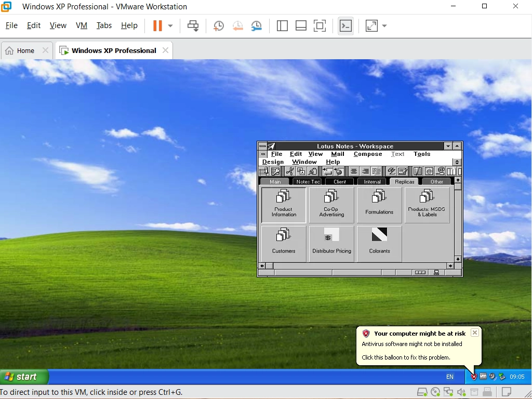Click the @ with underline bar SmartIcon
Viewport: 532px width, 399px height.
[x=441, y=171]
